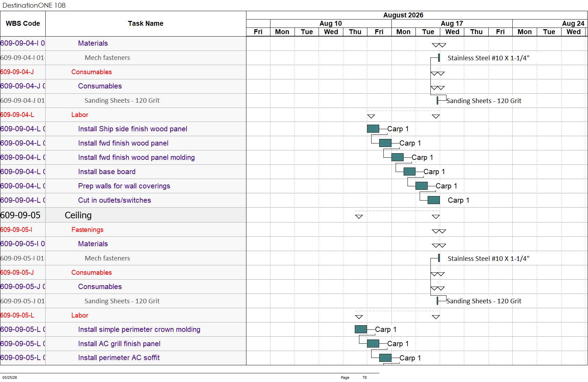Select the Aug 17 week header
The height and width of the screenshot is (382, 588).
(452, 23)
